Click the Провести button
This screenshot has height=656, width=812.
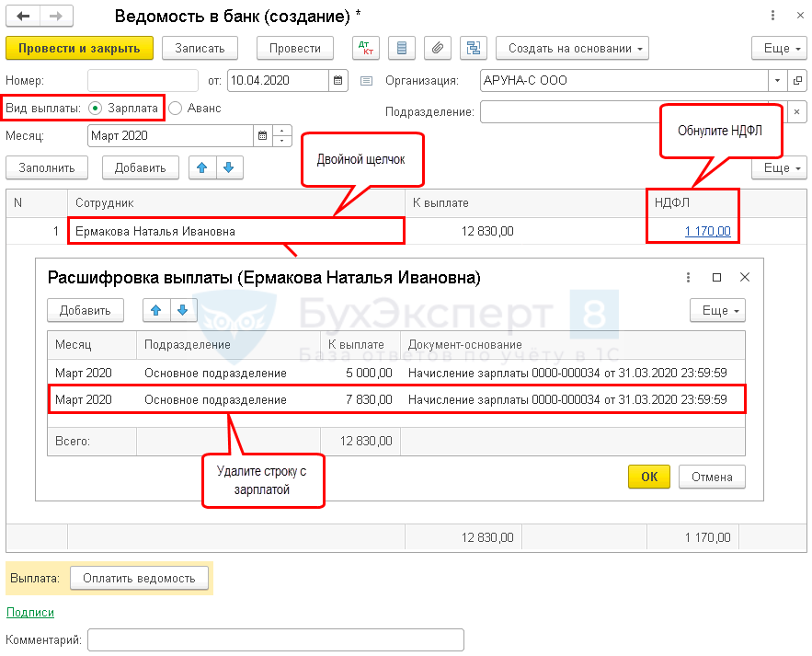click(295, 48)
